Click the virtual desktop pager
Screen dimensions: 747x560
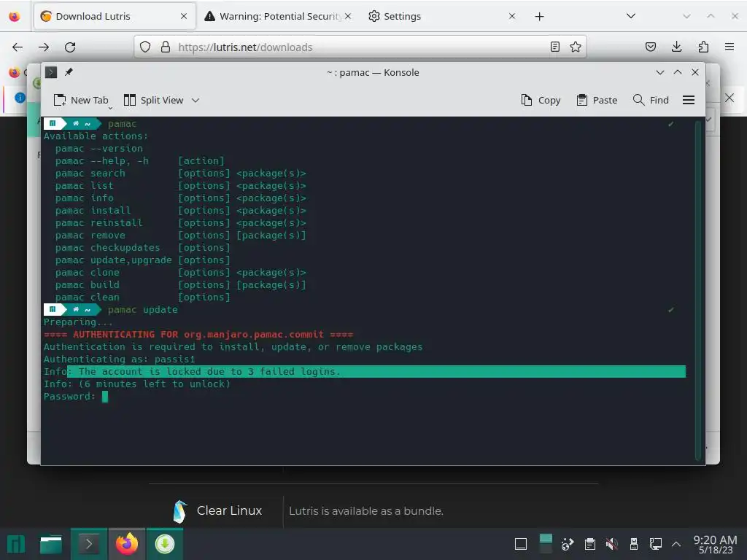[546, 544]
